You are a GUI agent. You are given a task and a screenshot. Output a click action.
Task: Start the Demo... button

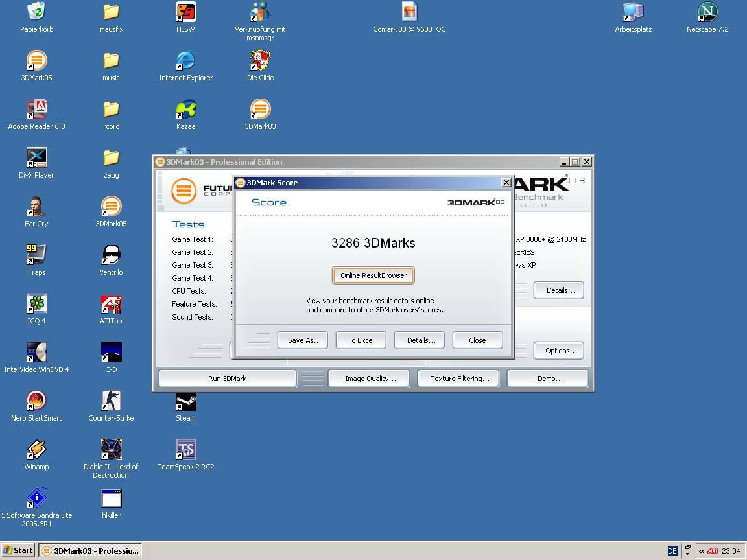tap(548, 379)
